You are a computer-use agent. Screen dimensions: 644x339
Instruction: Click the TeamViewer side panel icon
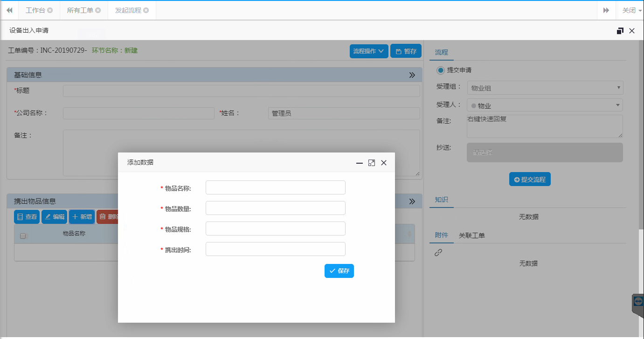pyautogui.click(x=638, y=302)
